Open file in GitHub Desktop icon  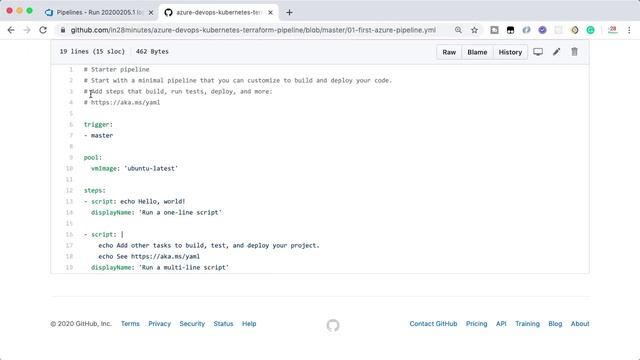[x=538, y=52]
